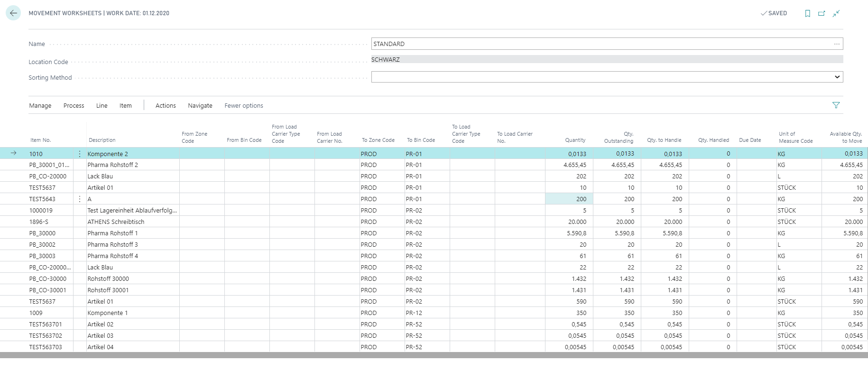The width and height of the screenshot is (868, 371).
Task: Click the SAVED status indicator
Action: point(774,13)
